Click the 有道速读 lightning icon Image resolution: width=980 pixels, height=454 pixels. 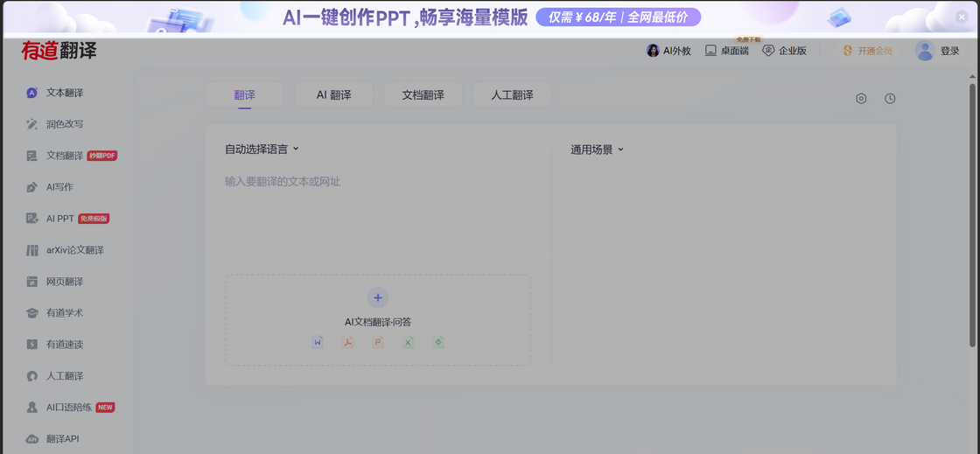tap(31, 344)
